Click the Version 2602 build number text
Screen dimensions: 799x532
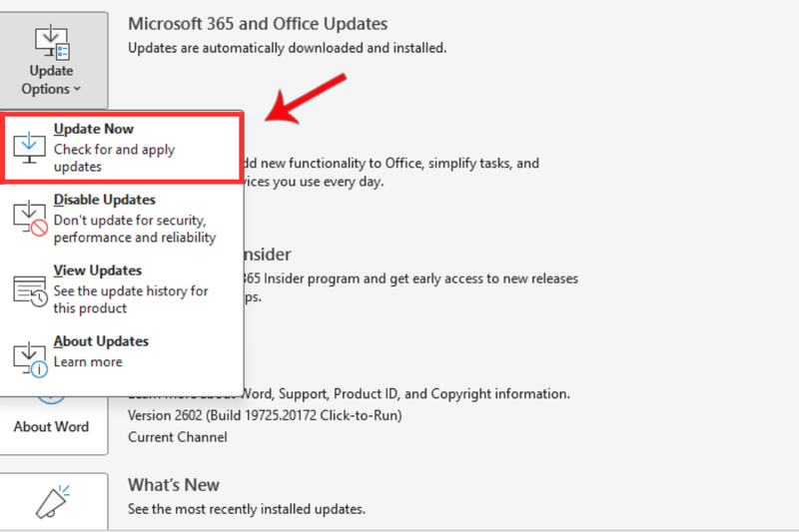tap(265, 415)
